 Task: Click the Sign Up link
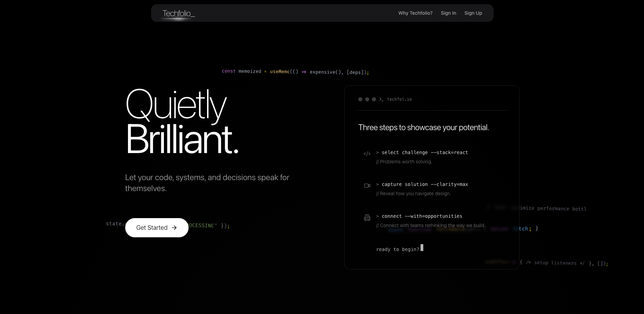473,13
